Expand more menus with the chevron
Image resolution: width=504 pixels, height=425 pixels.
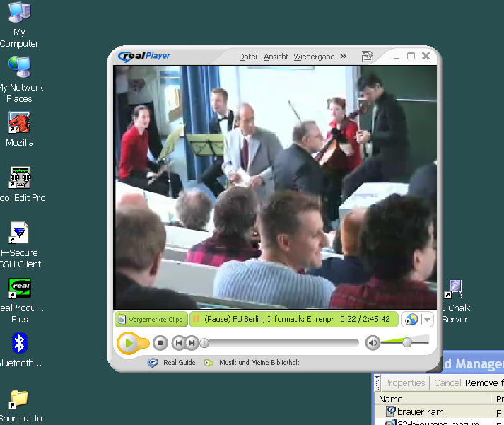(x=344, y=57)
